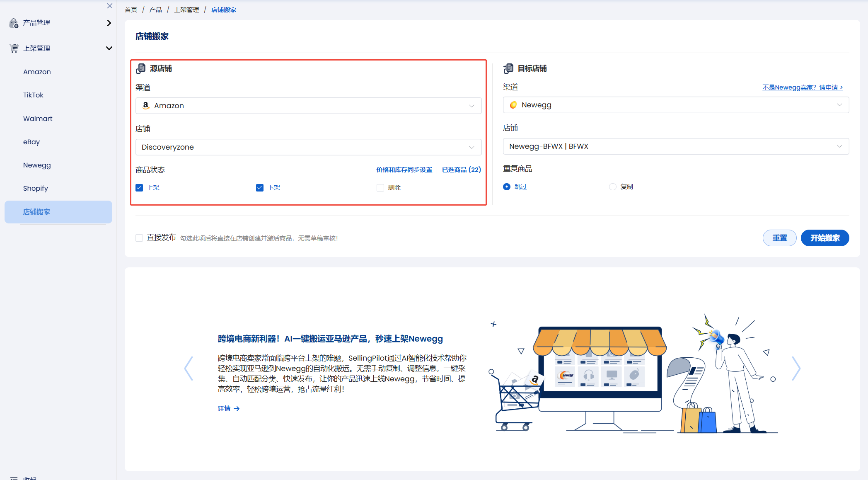Screen dimensions: 868x480
Task: Show next banner slide
Action: pos(796,368)
